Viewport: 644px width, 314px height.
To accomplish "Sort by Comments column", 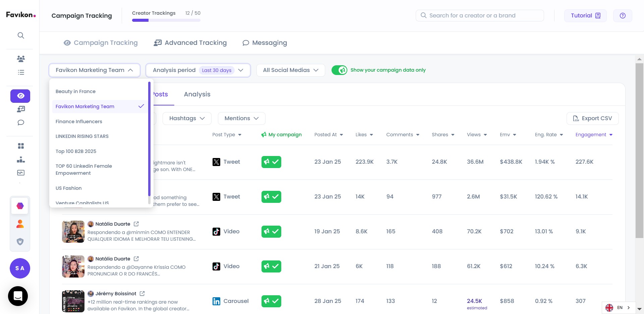I will tap(403, 135).
